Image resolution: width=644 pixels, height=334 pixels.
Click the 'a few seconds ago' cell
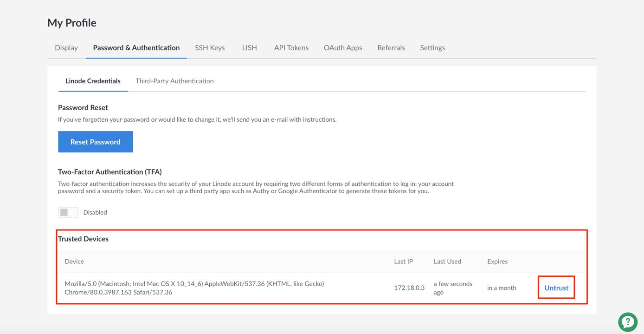(x=453, y=288)
